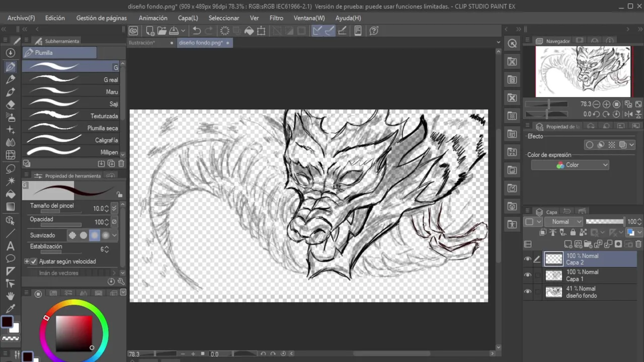Select the Fill bucket tool
The height and width of the screenshot is (362, 644).
pos(11,194)
